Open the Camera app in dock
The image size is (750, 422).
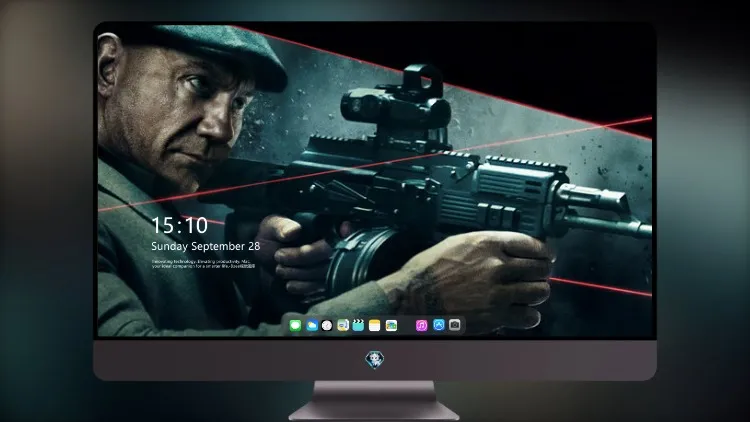[x=455, y=325]
